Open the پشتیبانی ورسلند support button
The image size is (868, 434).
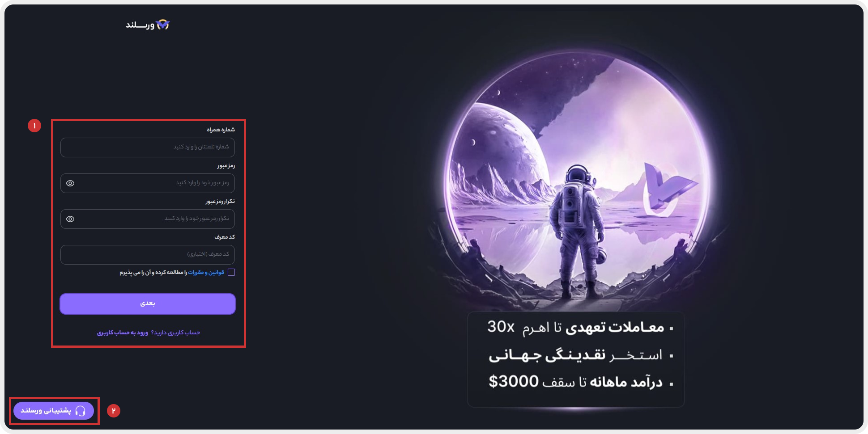click(54, 411)
